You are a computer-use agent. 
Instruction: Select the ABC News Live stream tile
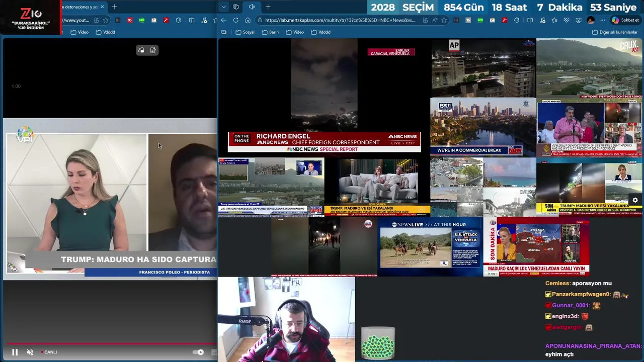[430, 246]
